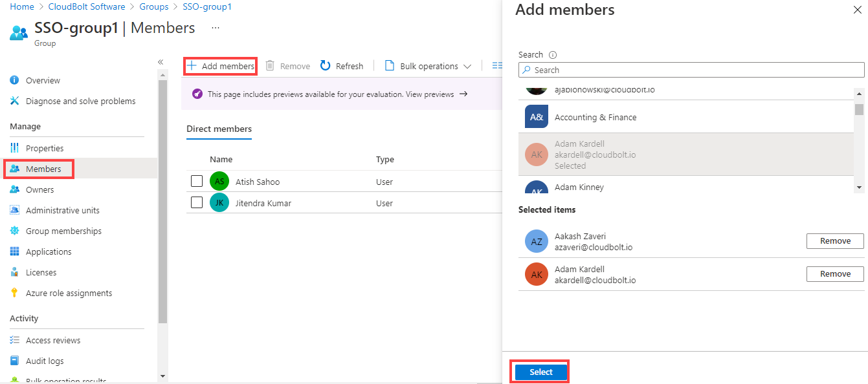868x384 pixels.
Task: Close the Add members panel
Action: tap(858, 10)
